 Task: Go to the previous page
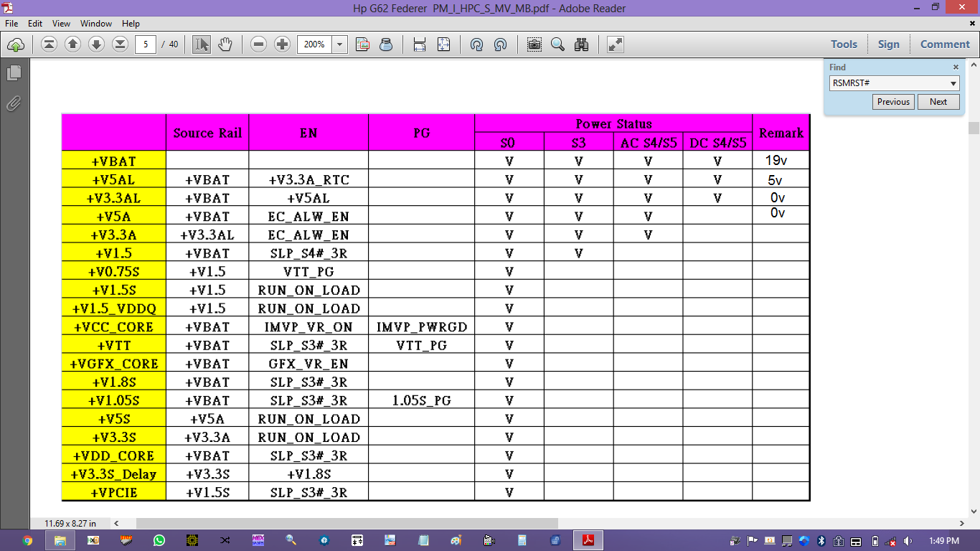point(72,44)
